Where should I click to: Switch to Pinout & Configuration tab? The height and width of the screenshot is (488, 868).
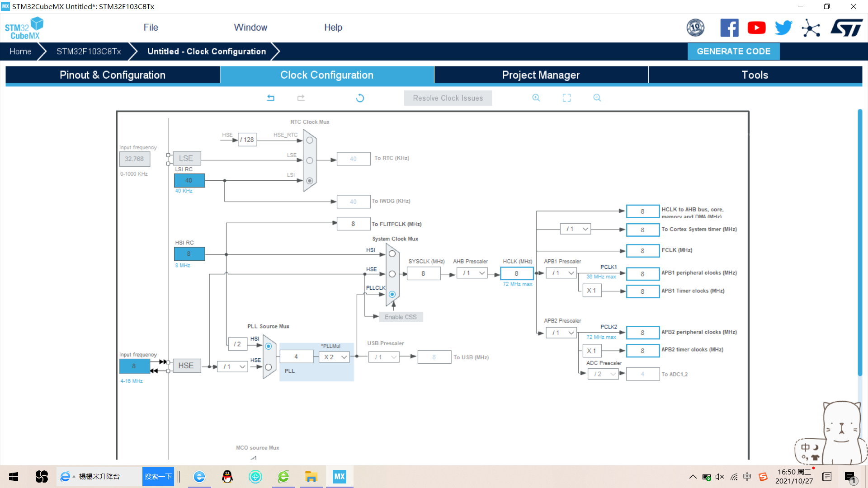[x=113, y=75]
